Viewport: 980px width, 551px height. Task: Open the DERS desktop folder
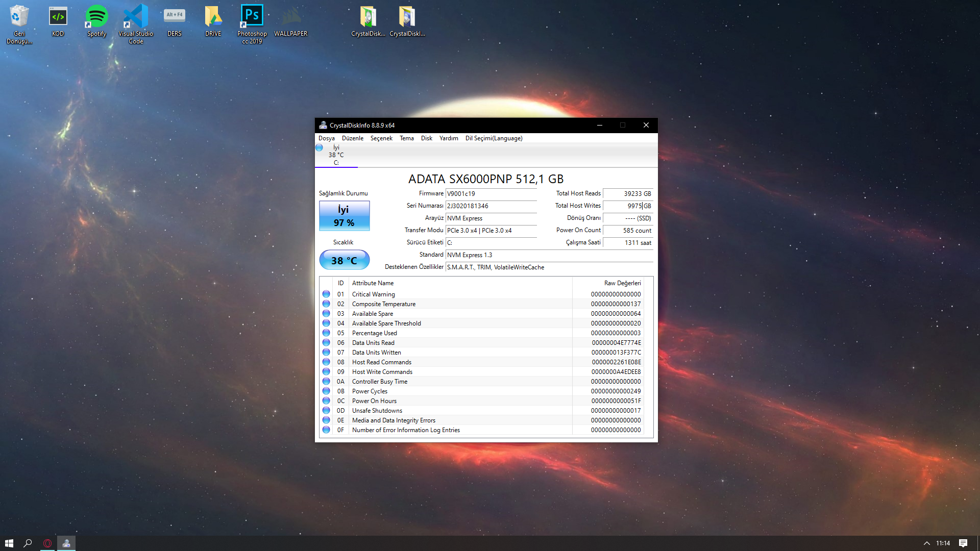click(174, 20)
